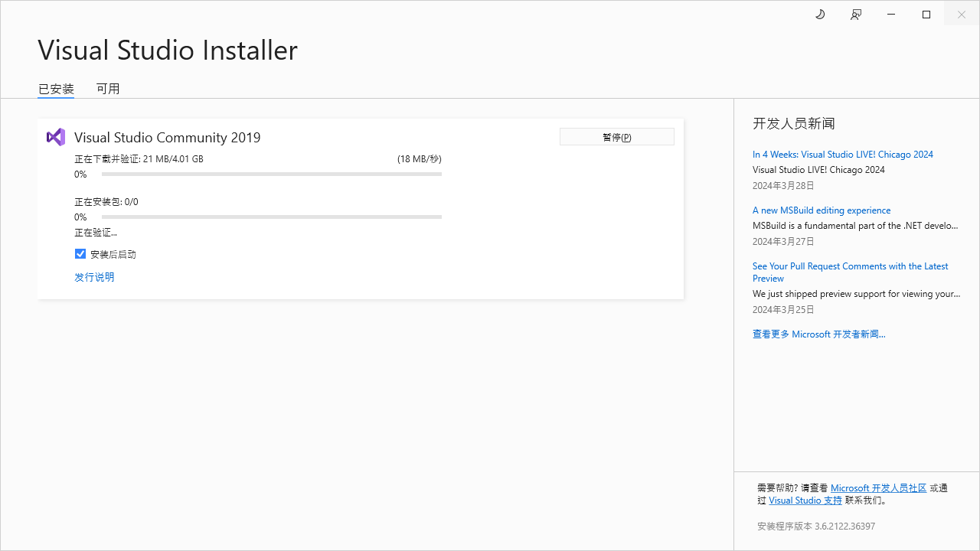
Task: Click the Visual Studio Community 2019 title
Action: click(168, 138)
